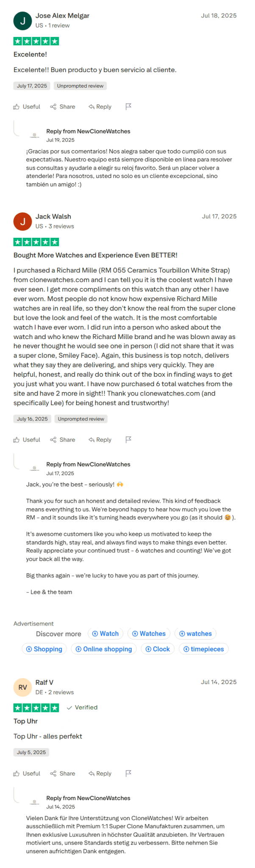Image resolution: width=255 pixels, height=868 pixels.
Task: Mark Jack Walsh's review as Useful
Action: coord(26,440)
